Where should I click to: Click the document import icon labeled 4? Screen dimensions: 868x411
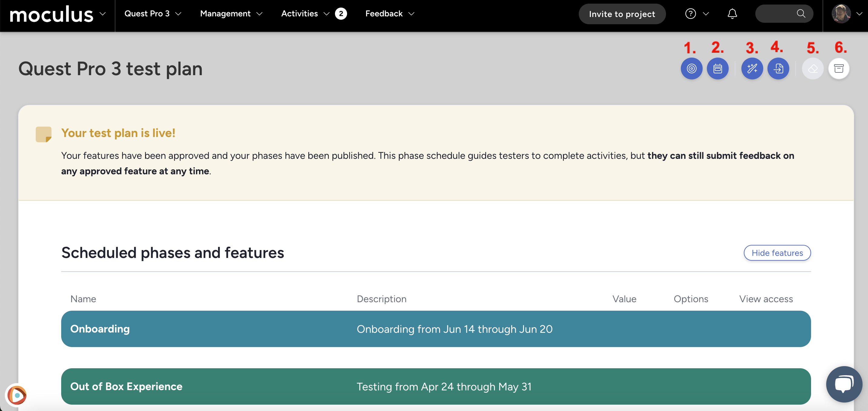pyautogui.click(x=778, y=69)
